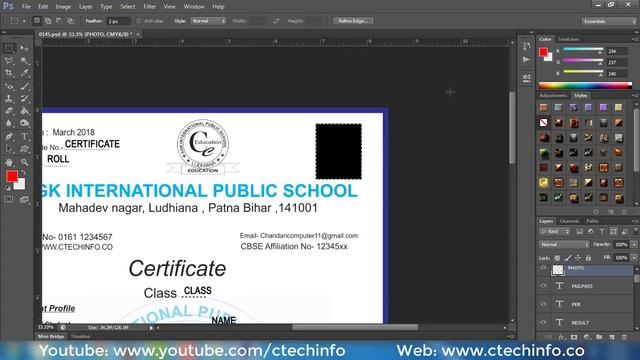Click the Feather input field

(118, 21)
